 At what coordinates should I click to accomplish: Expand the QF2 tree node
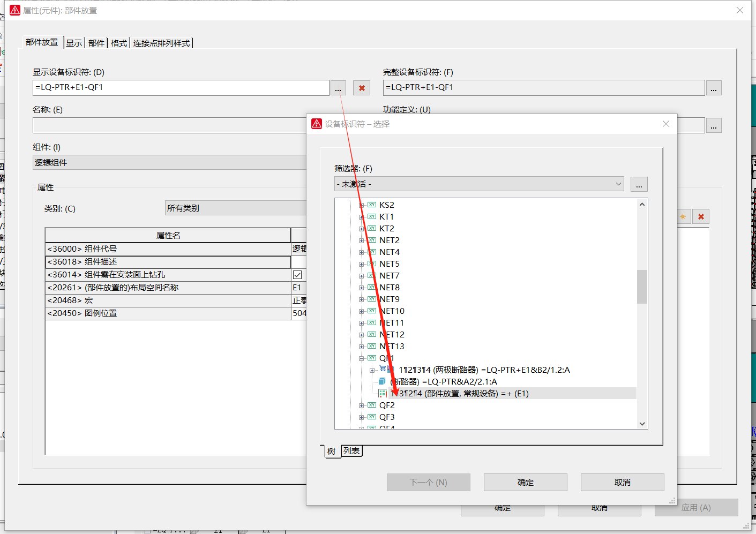click(x=361, y=405)
